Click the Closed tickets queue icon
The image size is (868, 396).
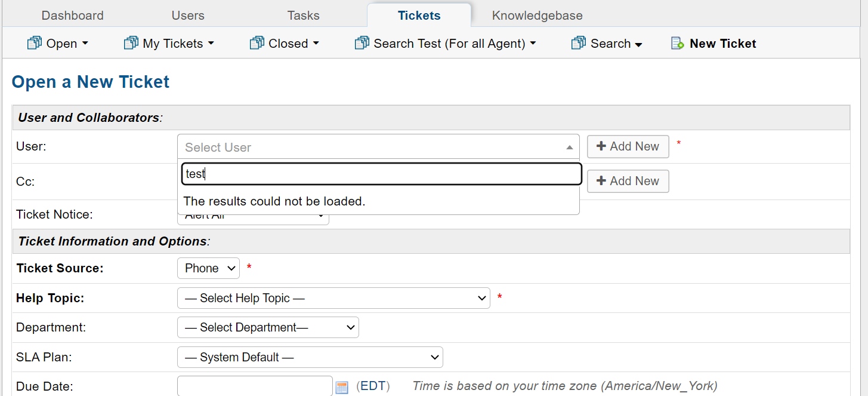[257, 43]
